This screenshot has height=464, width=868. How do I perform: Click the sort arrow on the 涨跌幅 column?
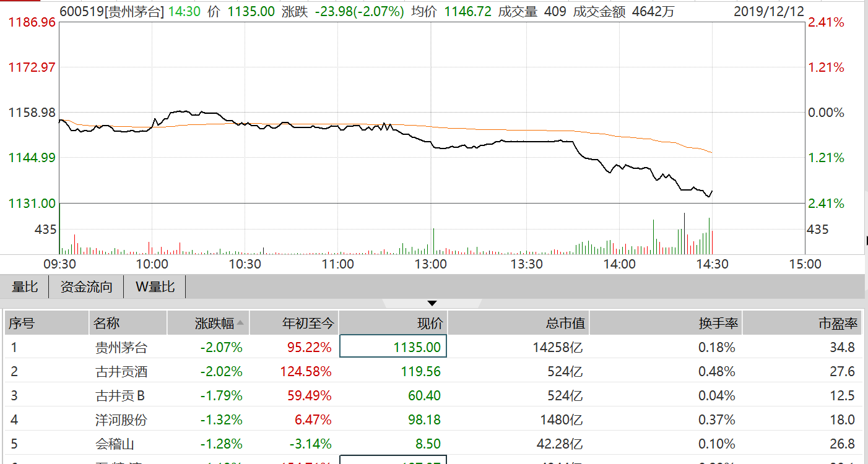(240, 323)
